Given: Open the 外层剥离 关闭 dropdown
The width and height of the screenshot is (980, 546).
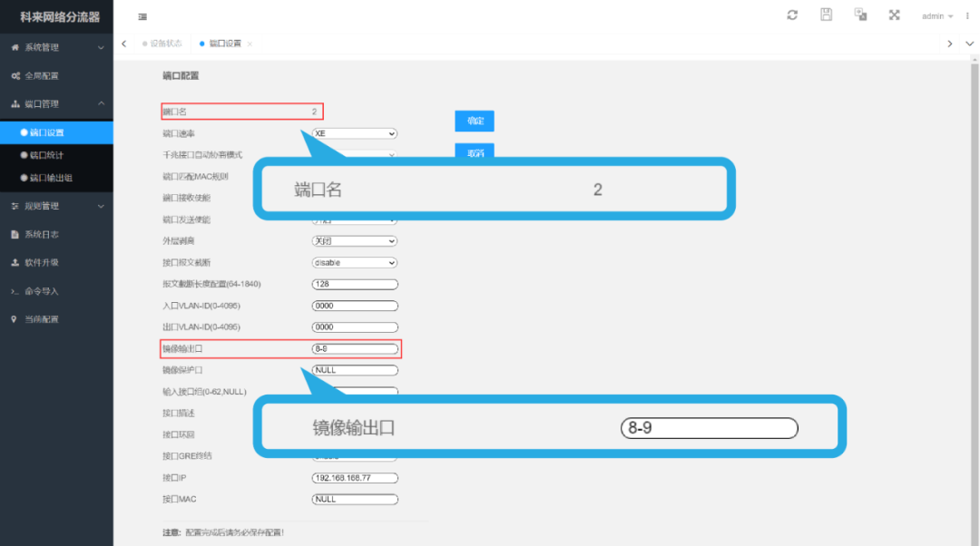Looking at the screenshot, I should pyautogui.click(x=355, y=241).
